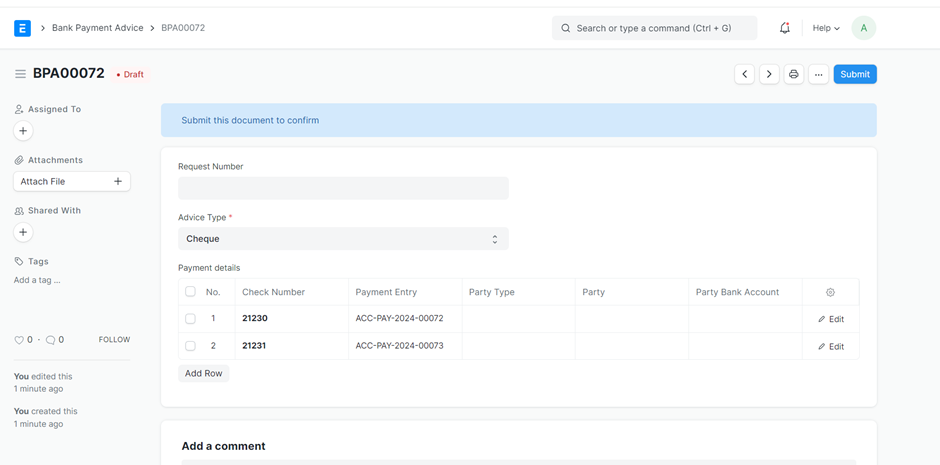940x465 pixels.
Task: Add assignee with plus button
Action: (x=23, y=131)
